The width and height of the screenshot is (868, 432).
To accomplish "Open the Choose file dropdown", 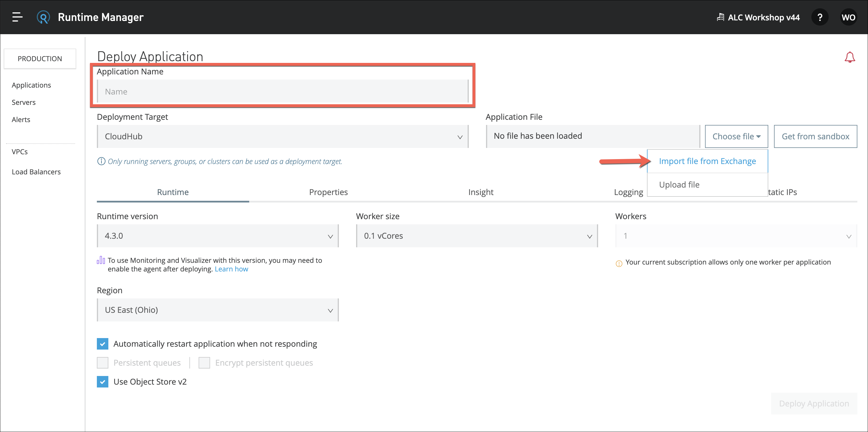I will tap(736, 136).
